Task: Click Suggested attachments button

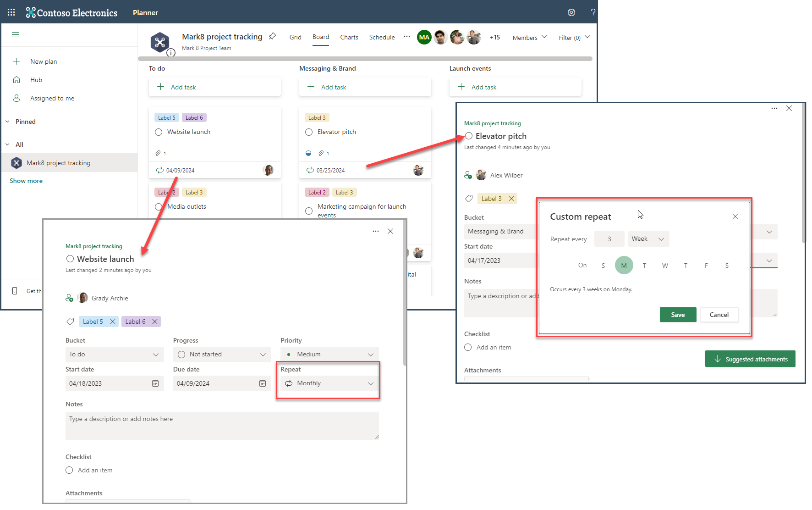Action: (750, 359)
